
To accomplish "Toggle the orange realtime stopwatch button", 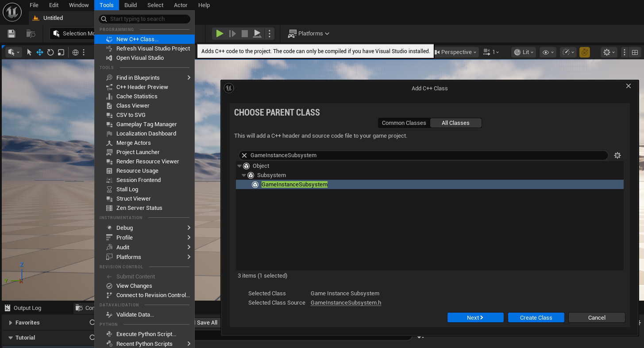I will coord(585,52).
